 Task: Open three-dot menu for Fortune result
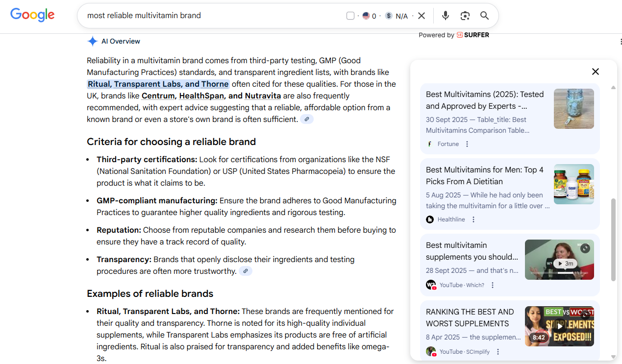click(467, 144)
